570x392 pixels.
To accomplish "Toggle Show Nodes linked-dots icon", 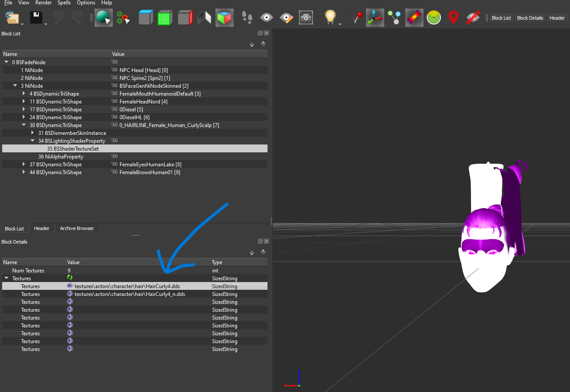I will (x=395, y=18).
